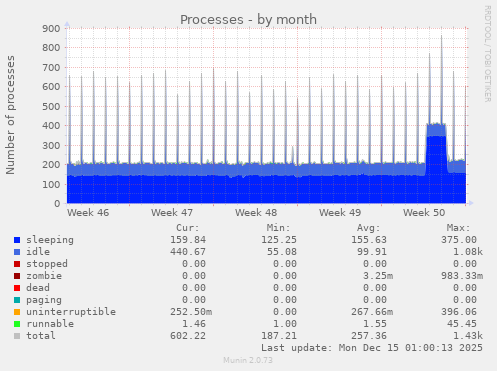Click zombie average value 3.25m
The width and height of the screenshot is (497, 371).
click(378, 276)
